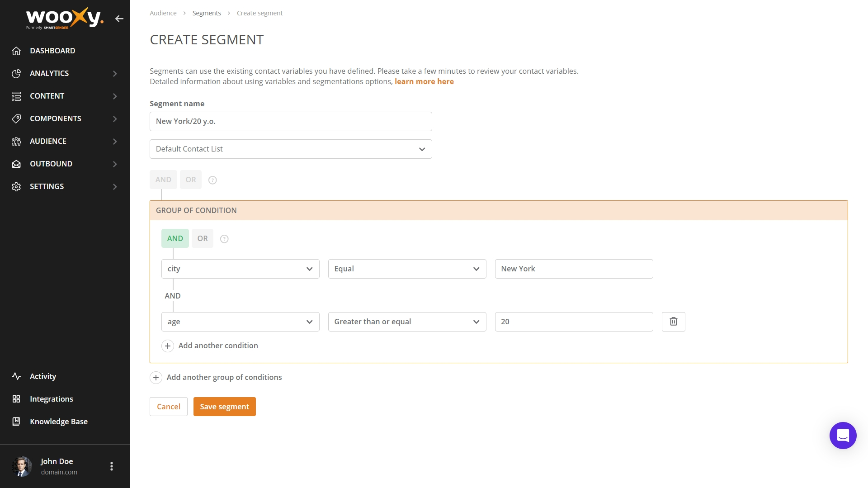Open Knowledge Base from sidebar

click(x=58, y=421)
